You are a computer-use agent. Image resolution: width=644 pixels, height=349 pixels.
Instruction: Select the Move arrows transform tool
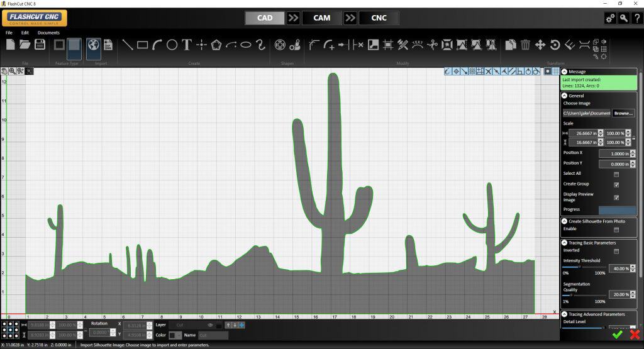pyautogui.click(x=540, y=45)
